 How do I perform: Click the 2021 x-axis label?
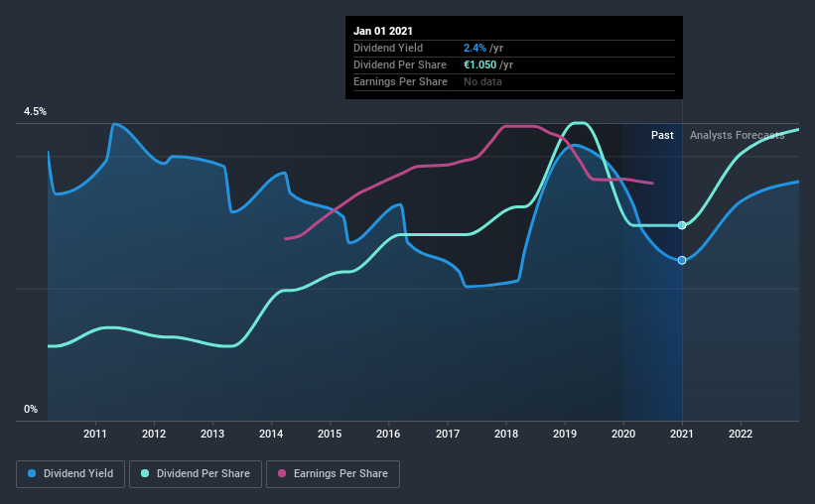coord(682,434)
